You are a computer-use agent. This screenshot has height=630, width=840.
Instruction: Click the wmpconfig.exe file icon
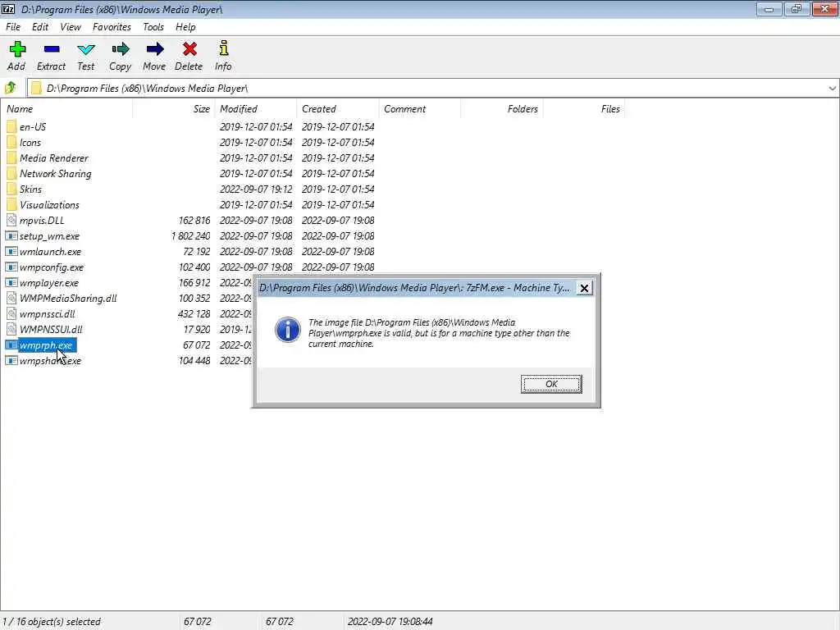pyautogui.click(x=11, y=267)
